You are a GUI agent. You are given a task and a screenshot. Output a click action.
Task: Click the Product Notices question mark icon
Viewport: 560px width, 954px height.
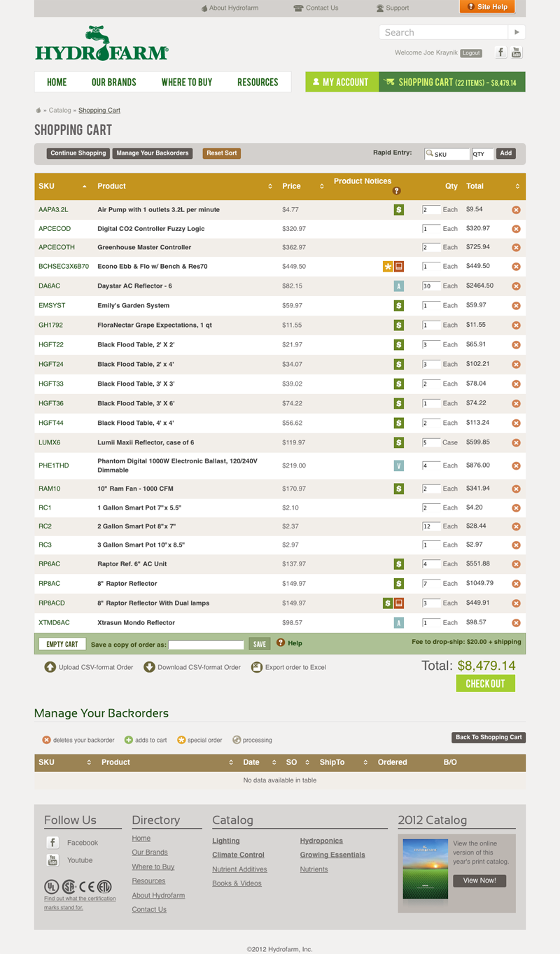(x=396, y=191)
